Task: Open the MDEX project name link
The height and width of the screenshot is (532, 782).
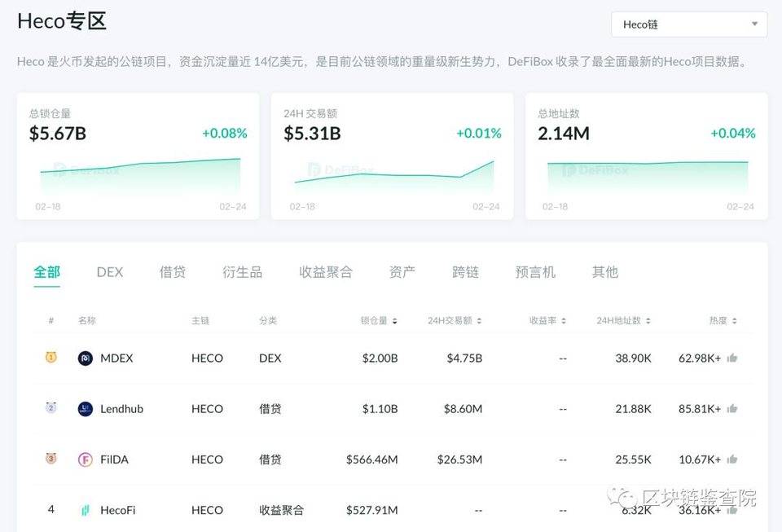Action: [x=116, y=358]
